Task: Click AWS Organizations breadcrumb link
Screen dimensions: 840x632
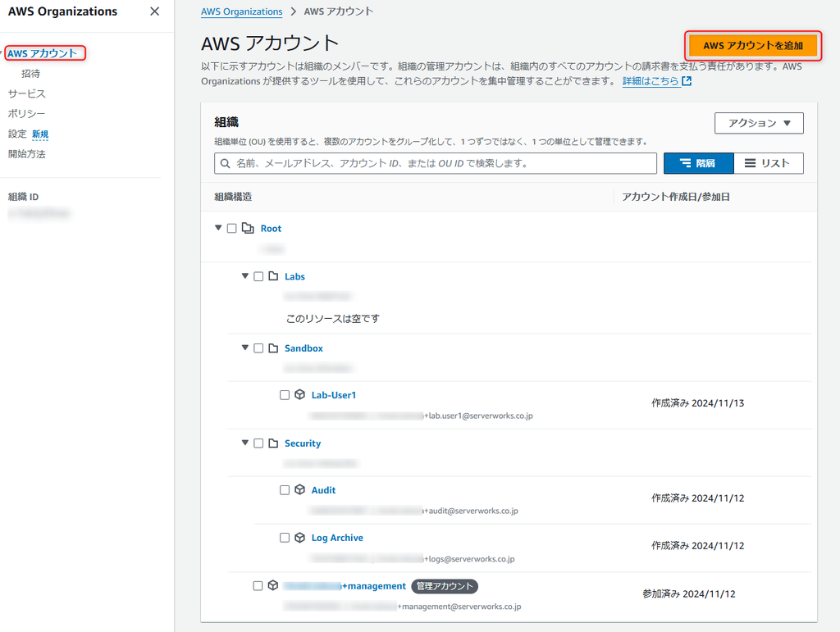Action: tap(242, 11)
